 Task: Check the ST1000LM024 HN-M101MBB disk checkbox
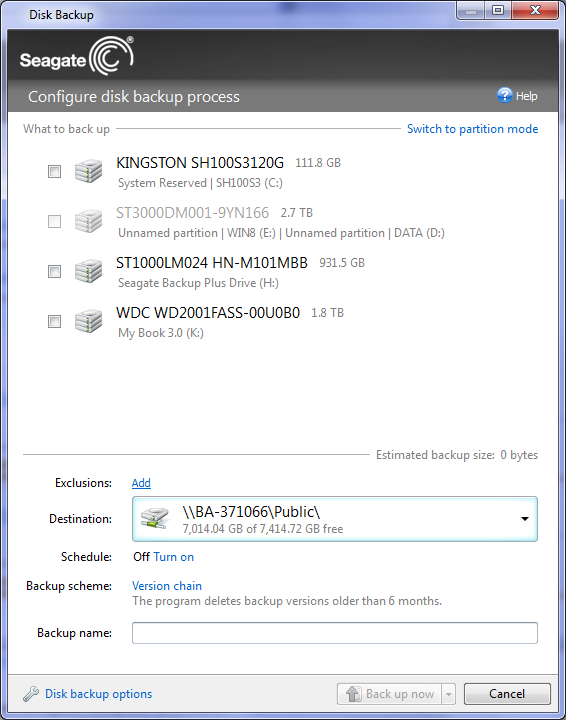pyautogui.click(x=55, y=271)
